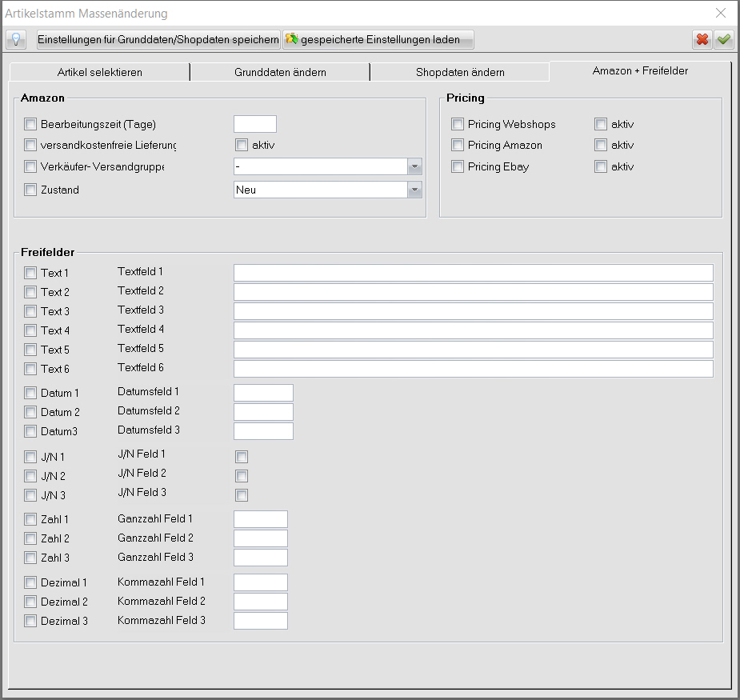Click into Textfeld 3 input
This screenshot has width=740, height=700.
pyautogui.click(x=474, y=311)
